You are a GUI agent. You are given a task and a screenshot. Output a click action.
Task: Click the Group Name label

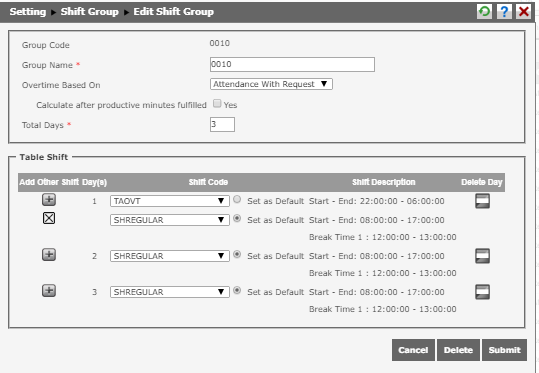coord(47,65)
